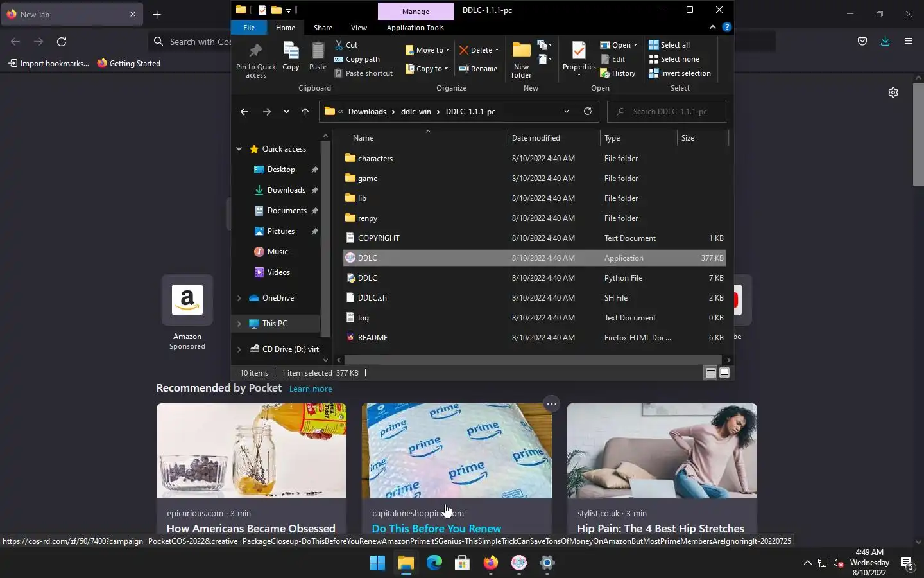Expand Delete options dropdown
Image resolution: width=924 pixels, height=578 pixels.
click(497, 50)
